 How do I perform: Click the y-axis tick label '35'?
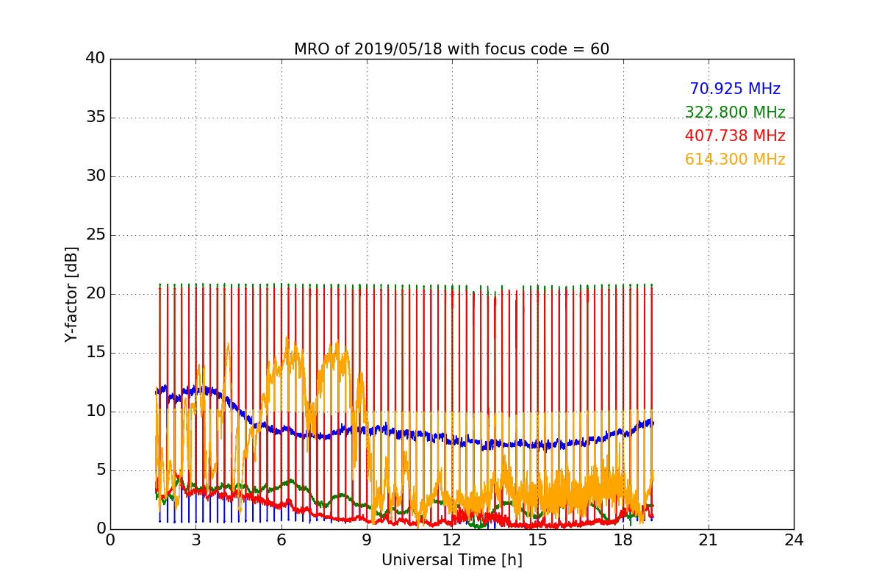96,118
